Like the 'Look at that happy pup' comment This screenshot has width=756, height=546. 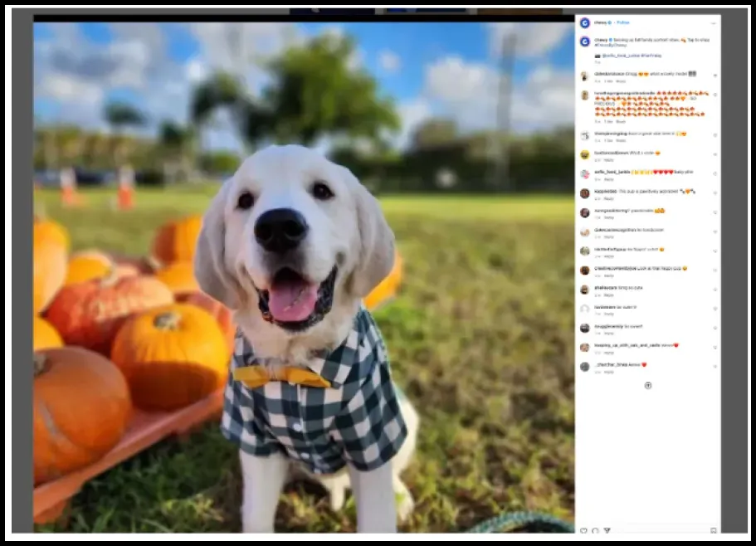715,270
